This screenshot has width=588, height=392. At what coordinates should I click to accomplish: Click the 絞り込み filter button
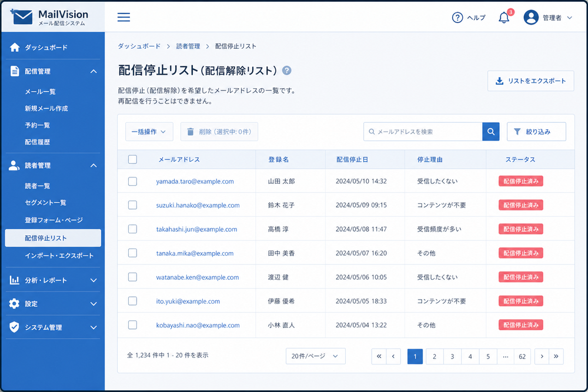536,132
